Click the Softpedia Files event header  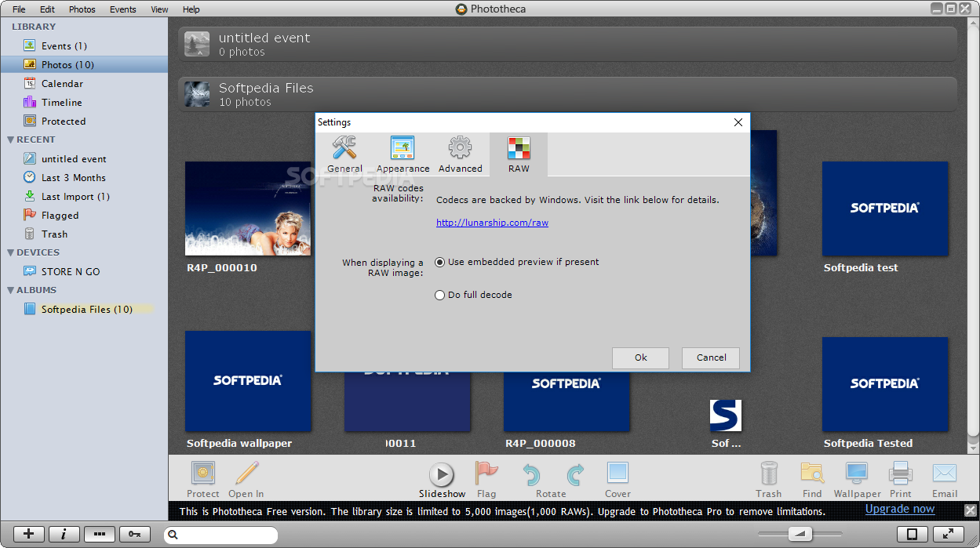click(x=567, y=94)
